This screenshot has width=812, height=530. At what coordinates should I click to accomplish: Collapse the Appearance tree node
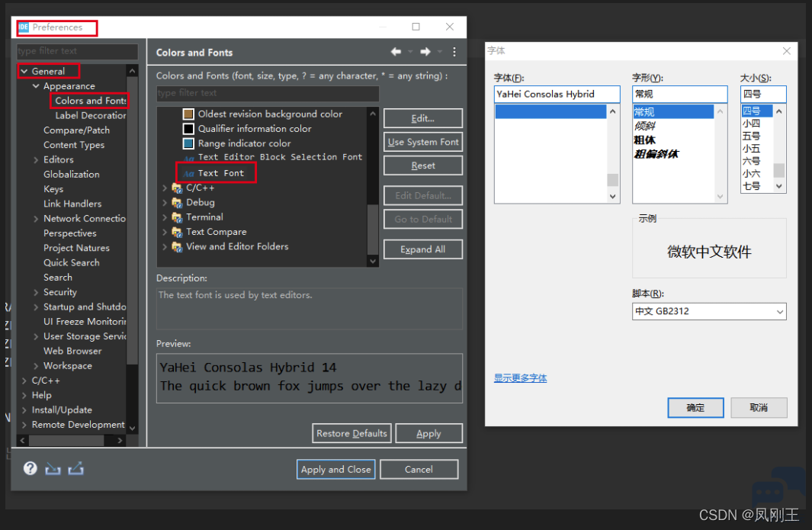click(x=36, y=86)
